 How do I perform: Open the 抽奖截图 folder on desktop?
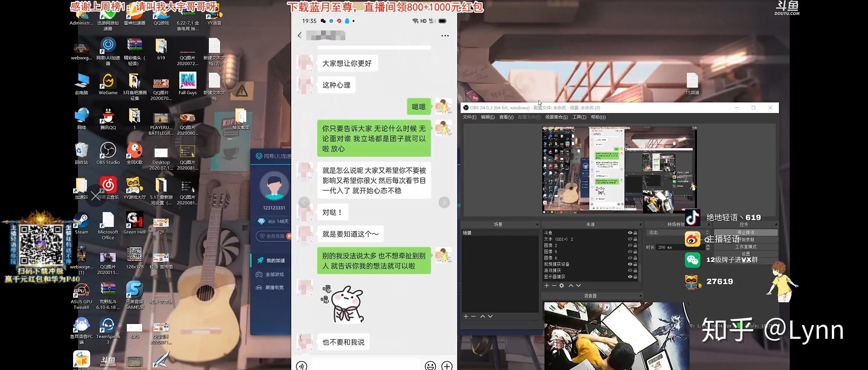pyautogui.click(x=241, y=119)
